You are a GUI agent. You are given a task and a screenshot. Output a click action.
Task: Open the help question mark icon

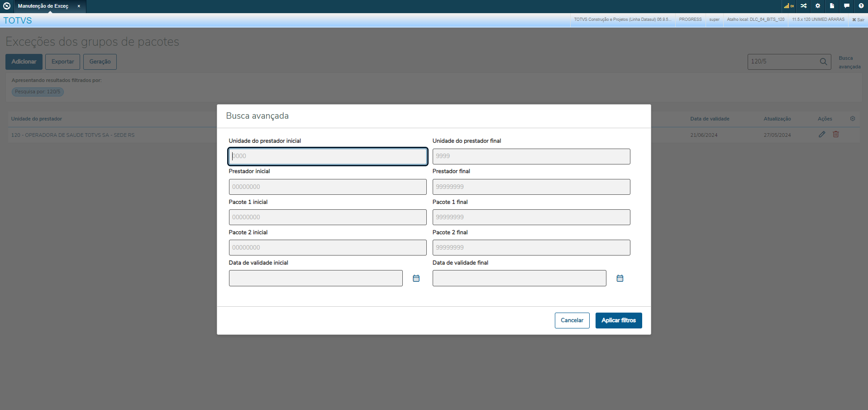pyautogui.click(x=861, y=6)
